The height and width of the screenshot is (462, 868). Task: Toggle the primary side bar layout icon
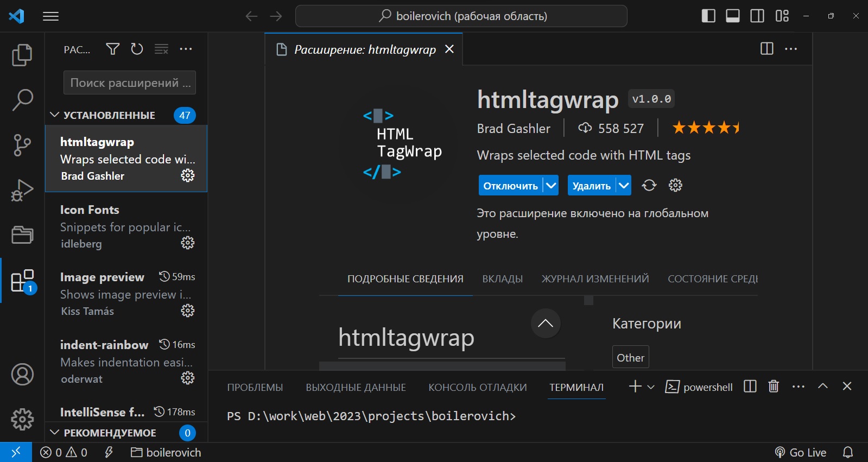click(708, 16)
